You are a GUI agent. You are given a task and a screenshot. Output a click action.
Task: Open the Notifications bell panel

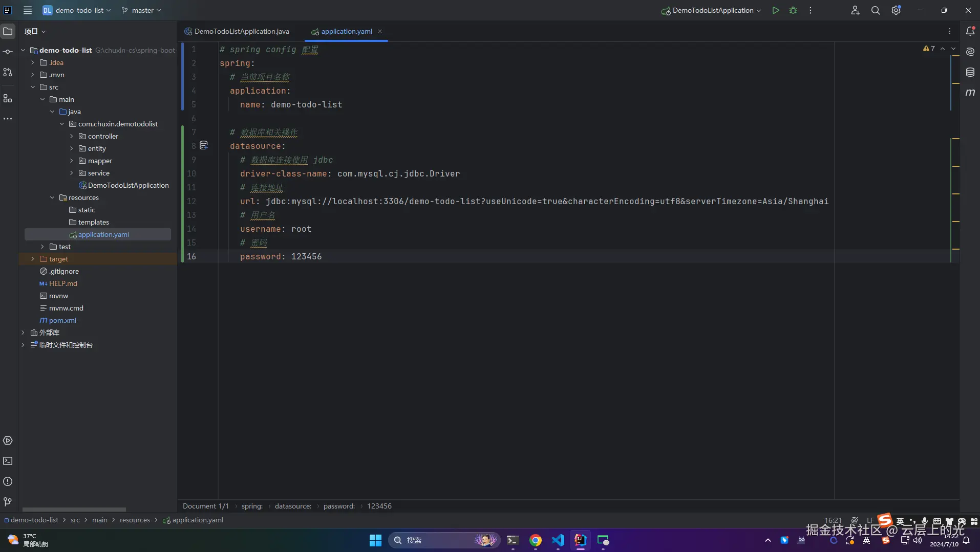(970, 31)
